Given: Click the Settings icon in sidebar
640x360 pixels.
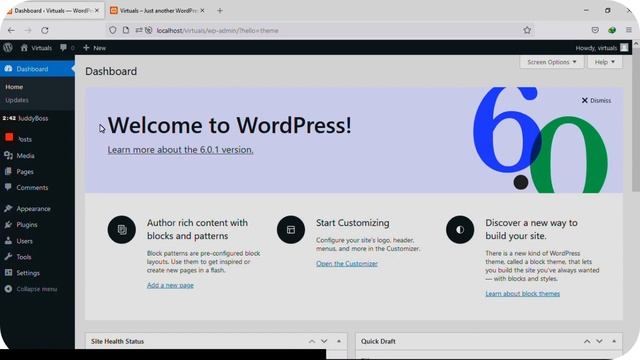Looking at the screenshot, I should (x=9, y=273).
